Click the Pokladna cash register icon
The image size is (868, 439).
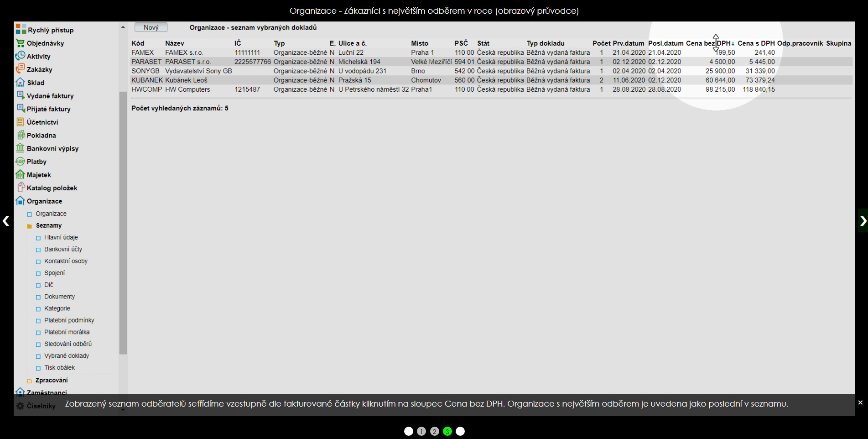pyautogui.click(x=20, y=135)
